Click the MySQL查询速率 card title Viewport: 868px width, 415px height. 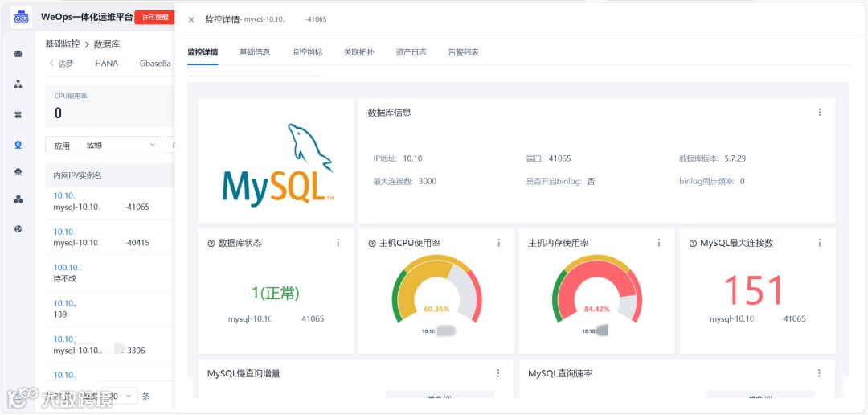click(x=560, y=373)
